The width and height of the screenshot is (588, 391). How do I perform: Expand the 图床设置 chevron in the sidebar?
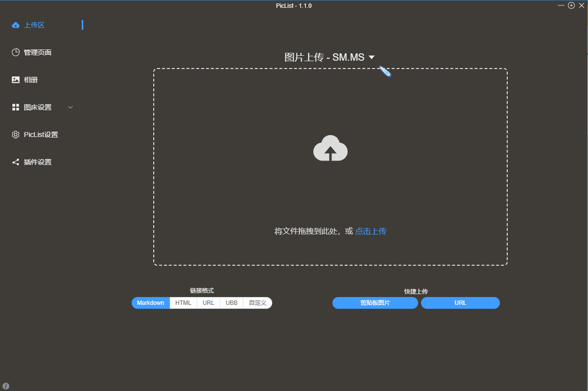tap(71, 107)
